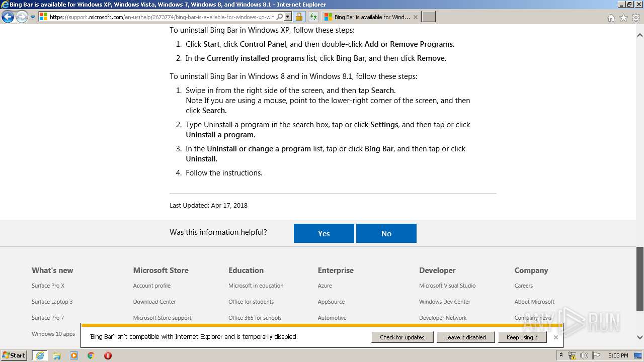
Task: Click Check for updates button
Action: pos(403,337)
